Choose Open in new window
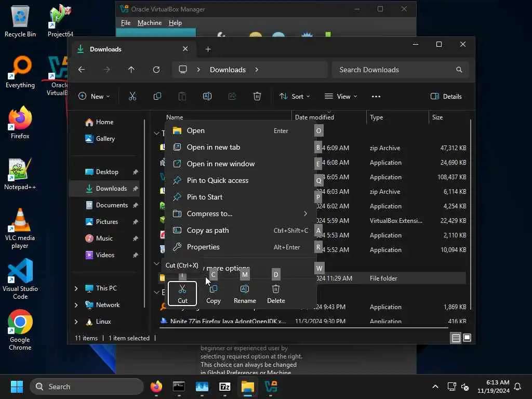The height and width of the screenshot is (399, 532). [240, 164]
